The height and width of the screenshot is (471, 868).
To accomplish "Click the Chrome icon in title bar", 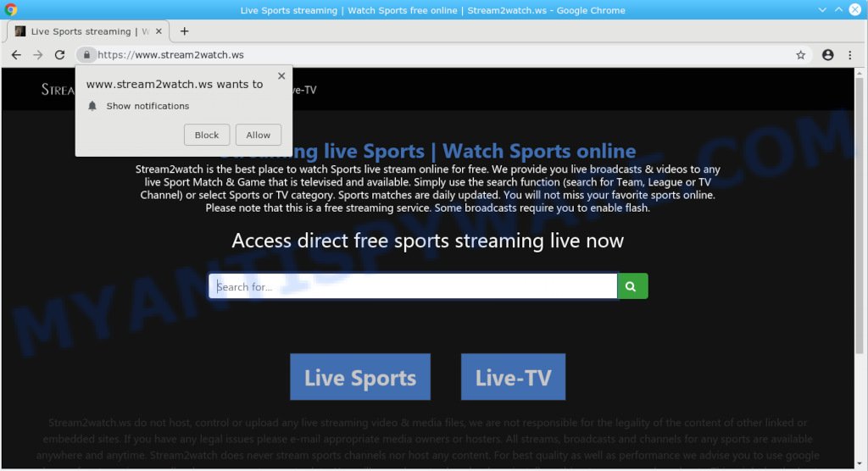I will click(10, 10).
